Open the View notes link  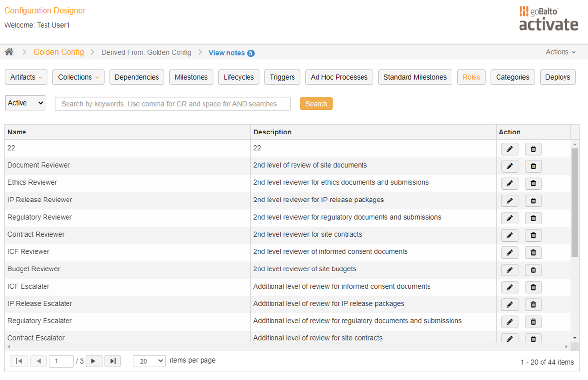click(x=231, y=53)
